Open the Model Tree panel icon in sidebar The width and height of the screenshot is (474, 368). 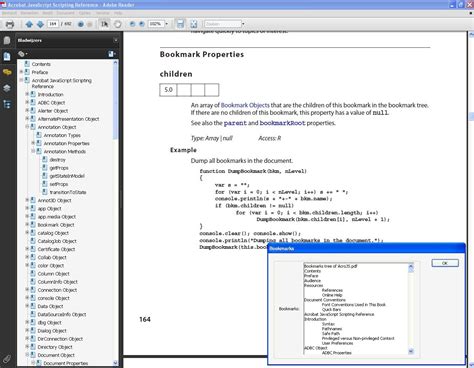coord(7,104)
